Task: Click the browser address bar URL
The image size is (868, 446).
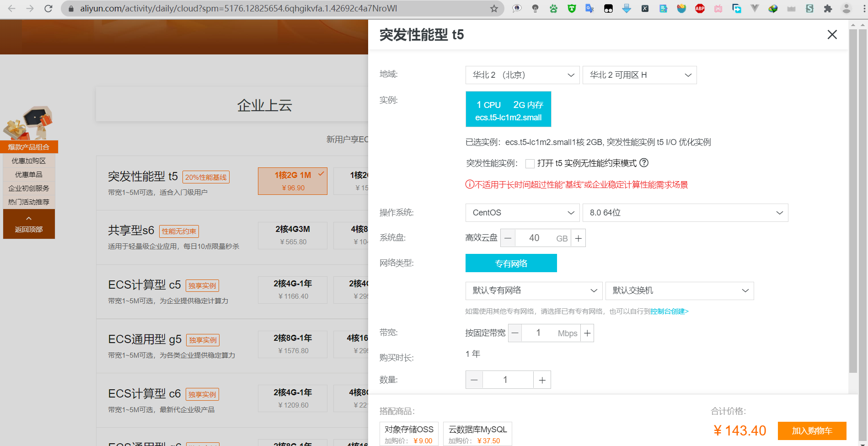Action: pos(238,8)
